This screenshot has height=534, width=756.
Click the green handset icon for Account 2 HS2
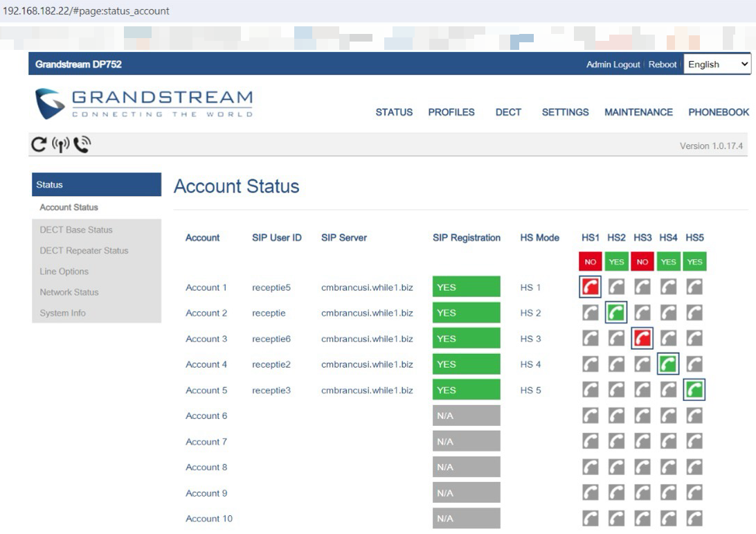tap(616, 313)
